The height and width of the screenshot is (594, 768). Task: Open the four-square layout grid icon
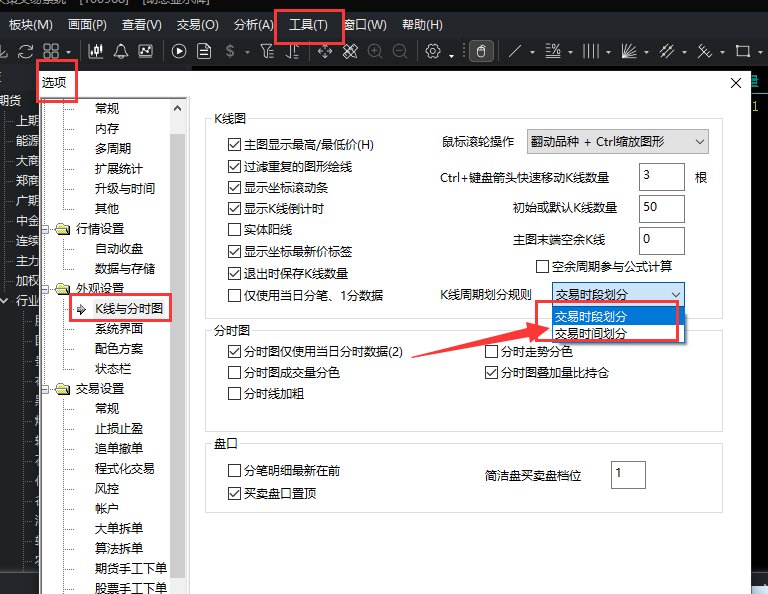tap(51, 51)
